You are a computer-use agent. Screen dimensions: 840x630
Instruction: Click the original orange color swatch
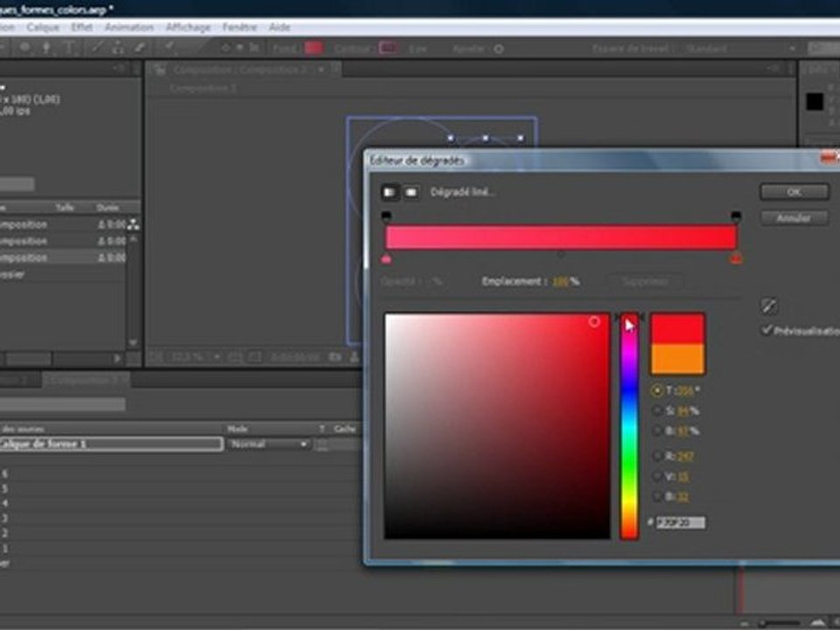pos(677,359)
